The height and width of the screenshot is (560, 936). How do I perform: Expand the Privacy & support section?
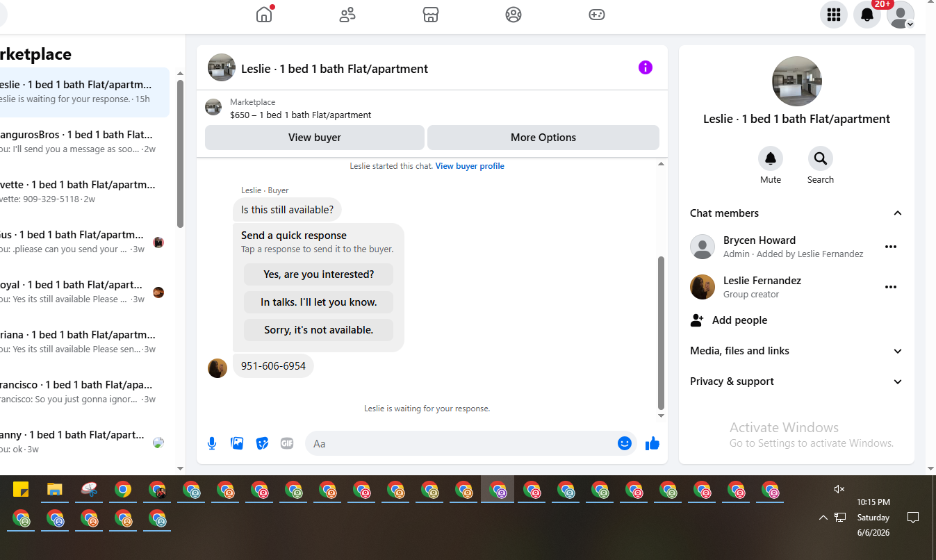click(898, 381)
